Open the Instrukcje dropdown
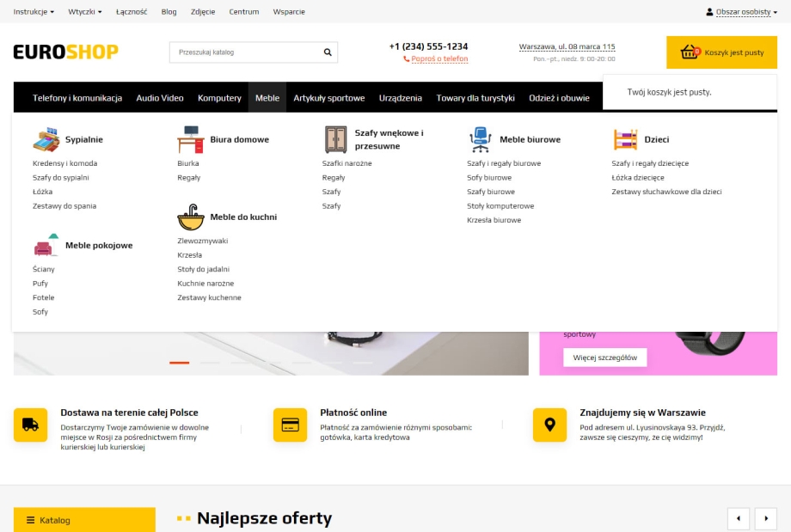This screenshot has width=791, height=532. 34,11
